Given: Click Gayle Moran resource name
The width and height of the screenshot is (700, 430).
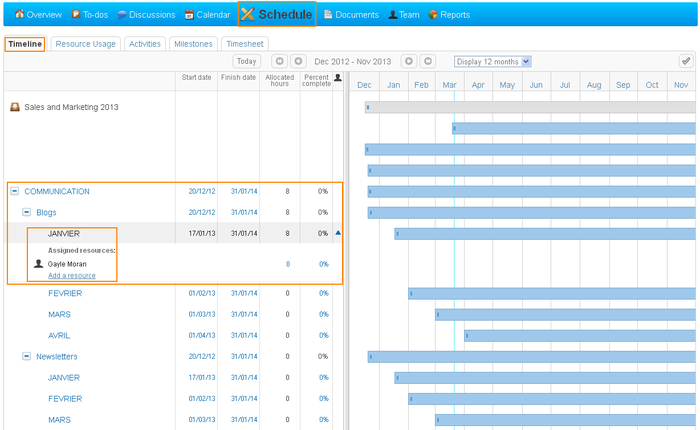Looking at the screenshot, I should coord(67,264).
